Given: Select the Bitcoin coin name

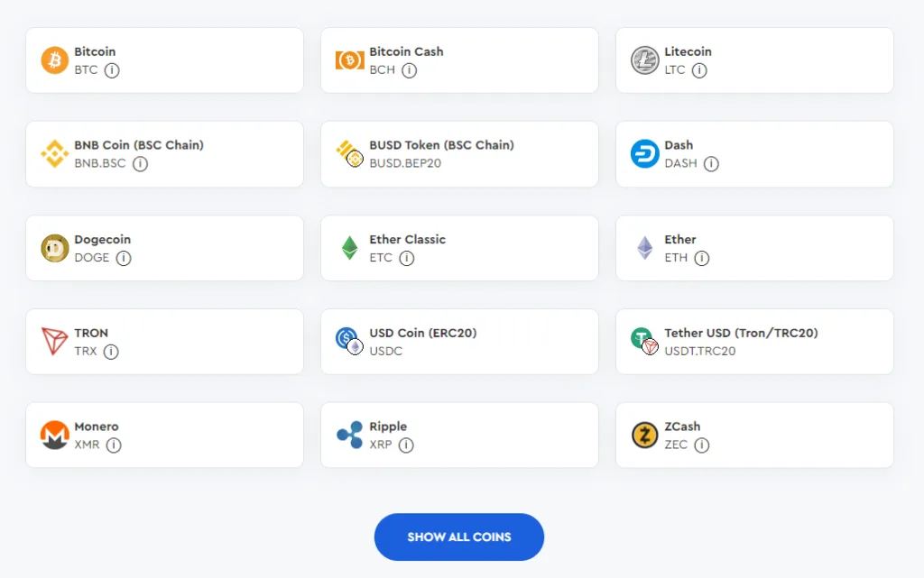Looking at the screenshot, I should (95, 51).
